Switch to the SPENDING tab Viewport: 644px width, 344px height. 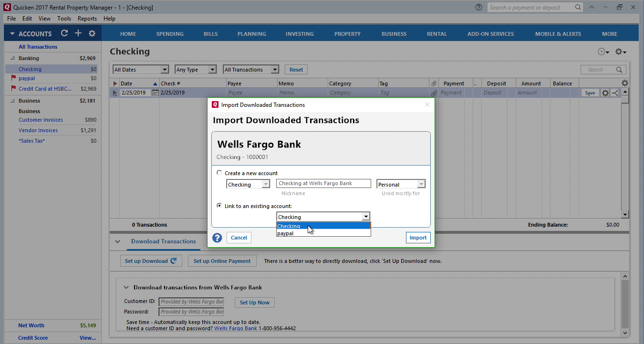(170, 34)
